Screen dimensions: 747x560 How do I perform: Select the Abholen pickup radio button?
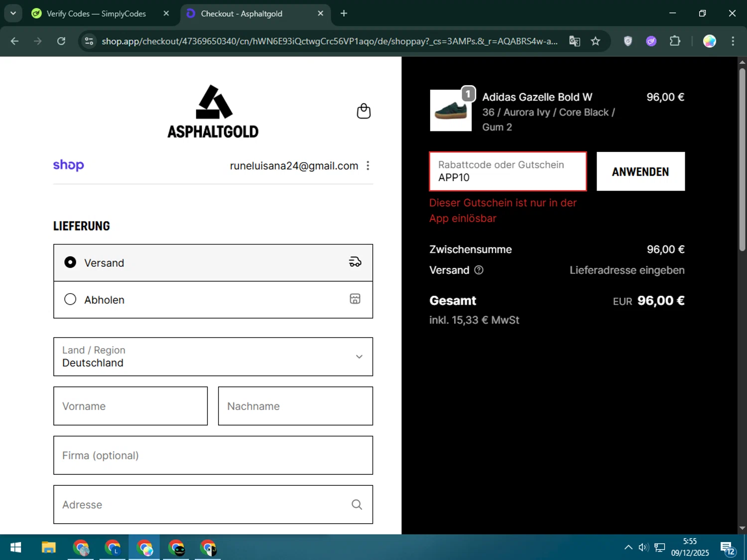pyautogui.click(x=70, y=299)
